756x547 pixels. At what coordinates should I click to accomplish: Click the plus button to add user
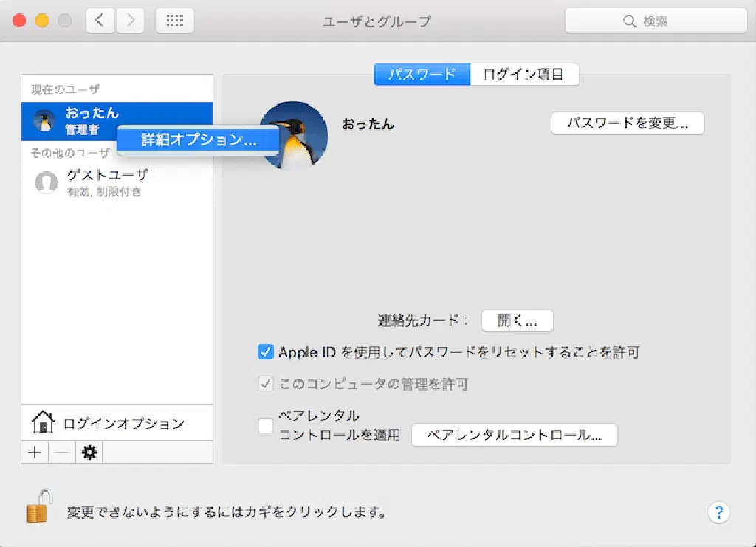coord(35,453)
